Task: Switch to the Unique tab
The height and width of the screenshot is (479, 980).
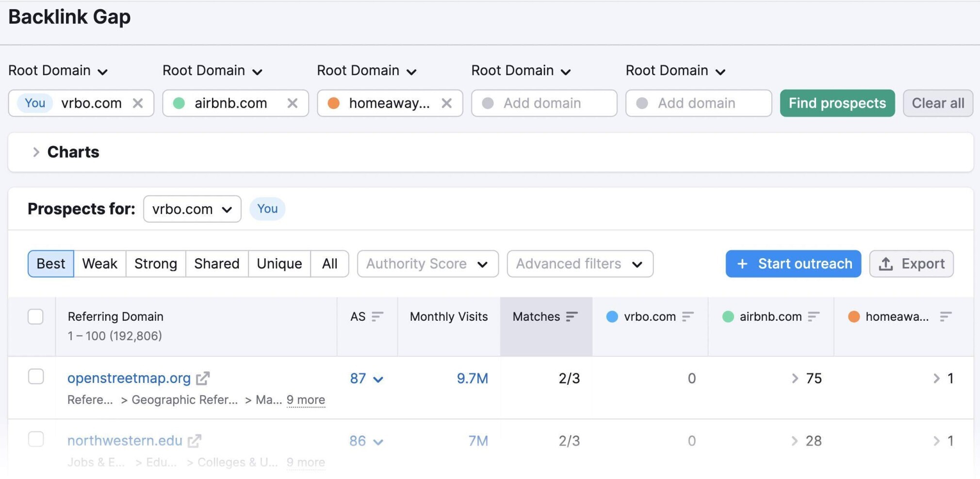Action: click(279, 264)
